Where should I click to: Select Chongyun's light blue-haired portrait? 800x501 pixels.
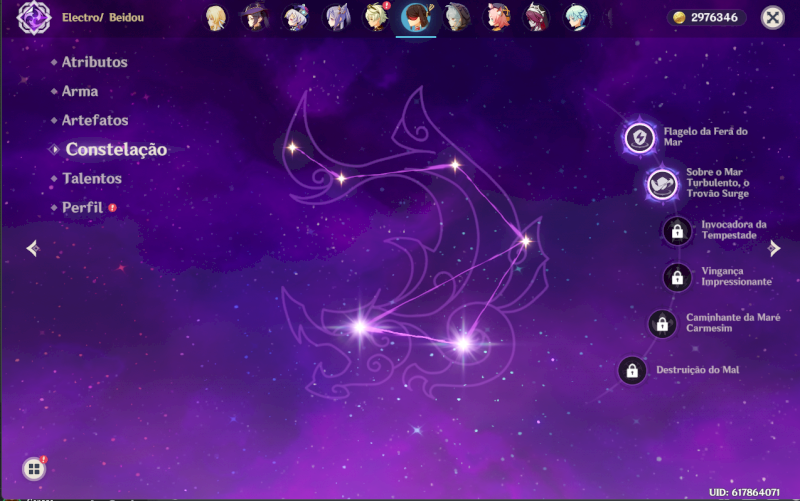point(577,18)
